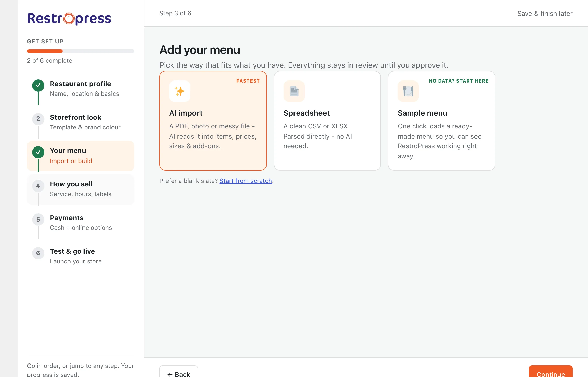Click the NO DATA? START HERE badge

[459, 81]
